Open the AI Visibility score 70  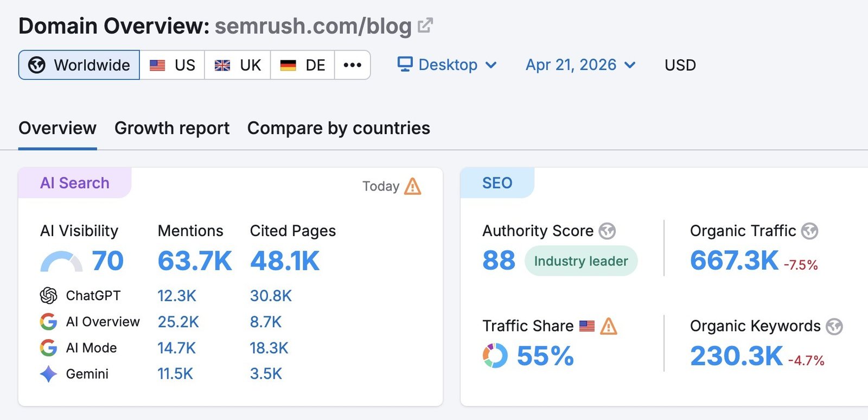pyautogui.click(x=107, y=261)
